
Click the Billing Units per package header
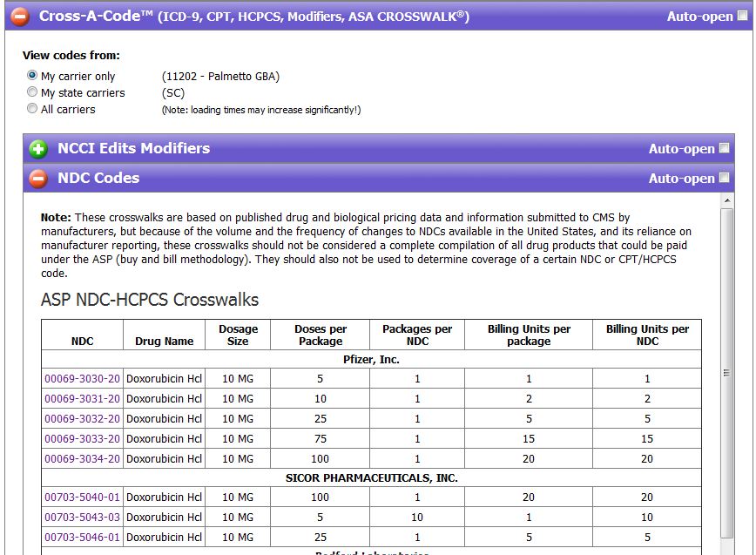pos(529,335)
